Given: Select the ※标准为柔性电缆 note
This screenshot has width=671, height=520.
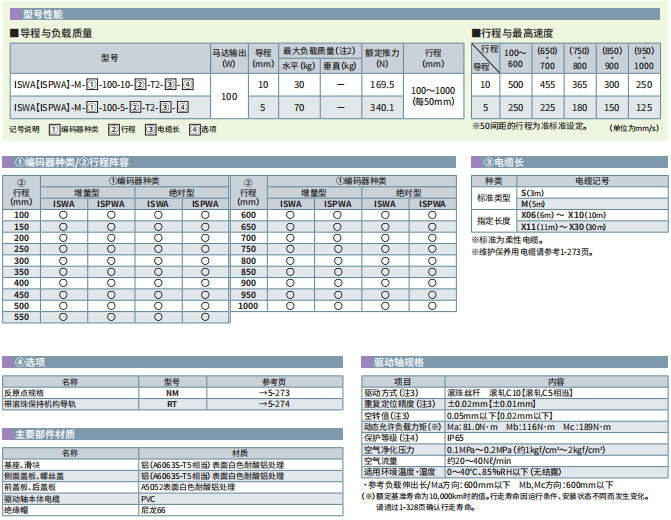Looking at the screenshot, I should point(508,240).
